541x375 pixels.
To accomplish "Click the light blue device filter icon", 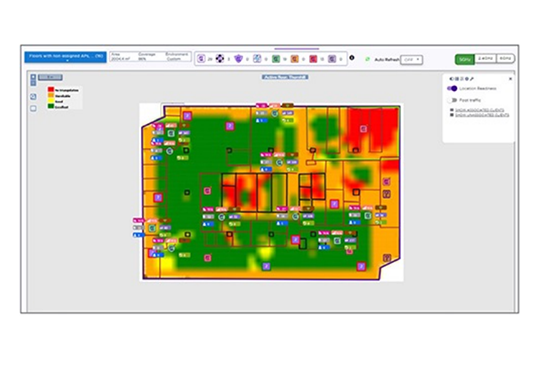I will tap(257, 59).
